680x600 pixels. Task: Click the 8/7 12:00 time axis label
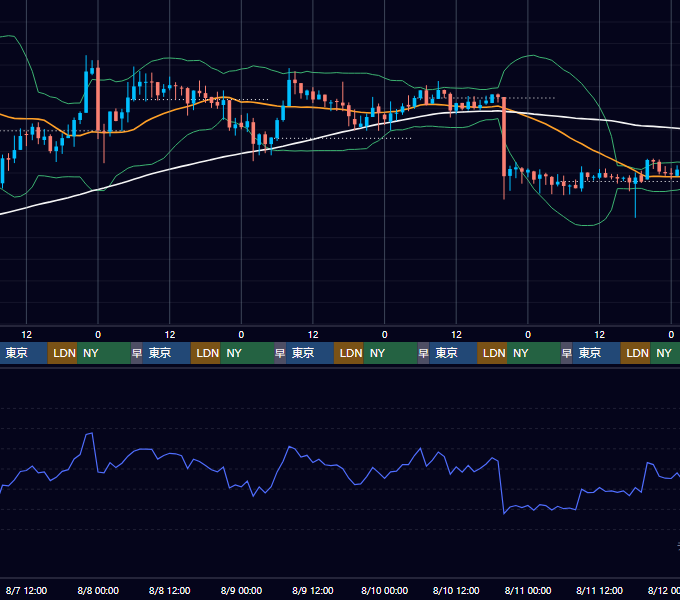[26, 590]
